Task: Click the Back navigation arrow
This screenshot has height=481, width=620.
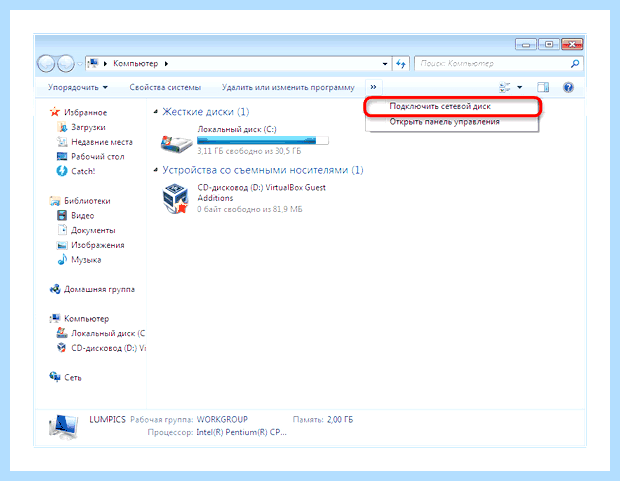Action: point(46,63)
